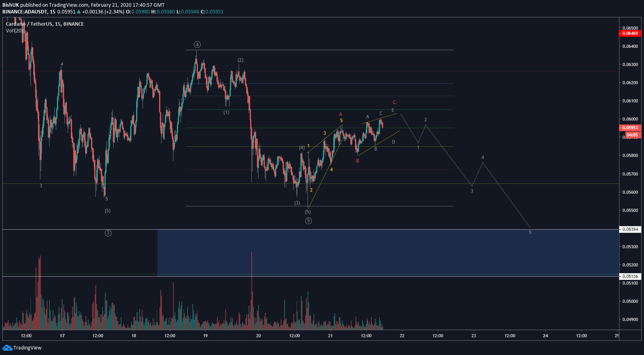Screen dimensions: 644x355
Task: Click the red 0.06469 price tag
Action: (x=630, y=33)
